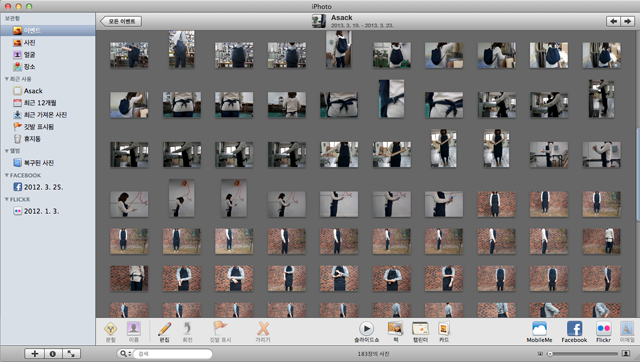This screenshot has height=362, width=640.
Task: Click the date range 2013. 3. 19. - 2013. 3. 23.
Action: pyautogui.click(x=362, y=25)
